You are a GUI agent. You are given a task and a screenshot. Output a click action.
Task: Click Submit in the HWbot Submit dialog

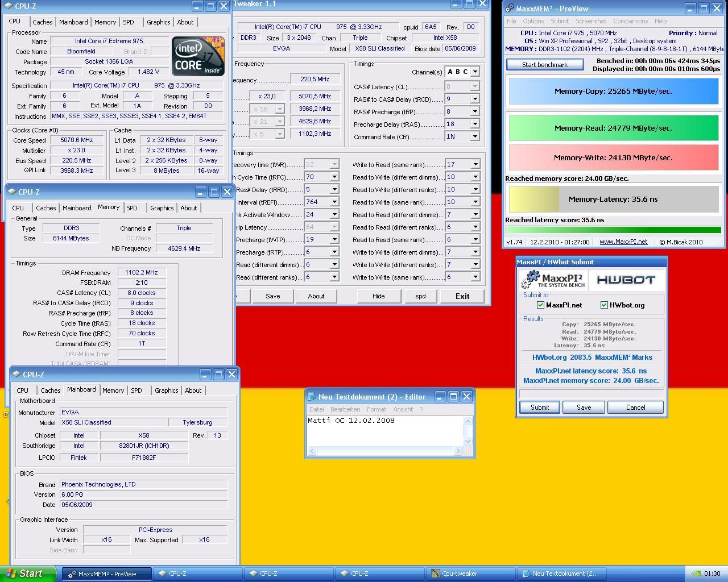pyautogui.click(x=540, y=408)
